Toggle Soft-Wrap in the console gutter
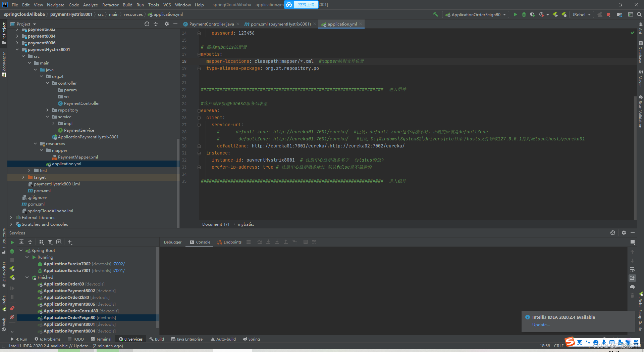 (x=632, y=269)
